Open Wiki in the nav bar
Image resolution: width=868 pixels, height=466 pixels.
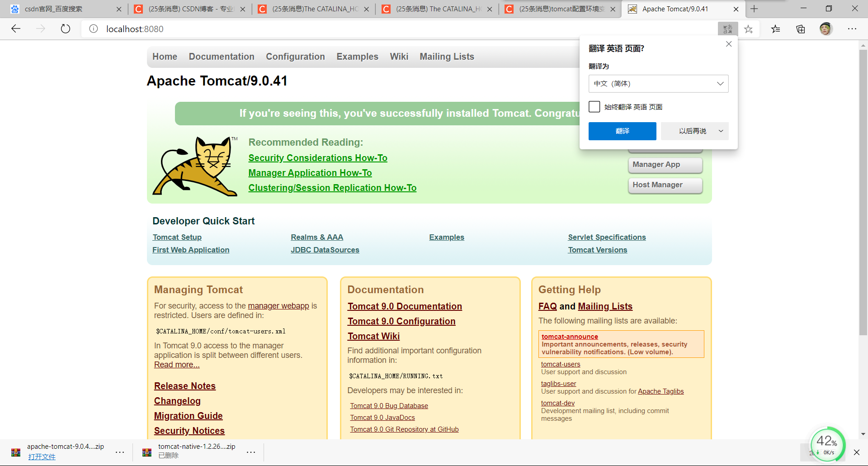399,57
